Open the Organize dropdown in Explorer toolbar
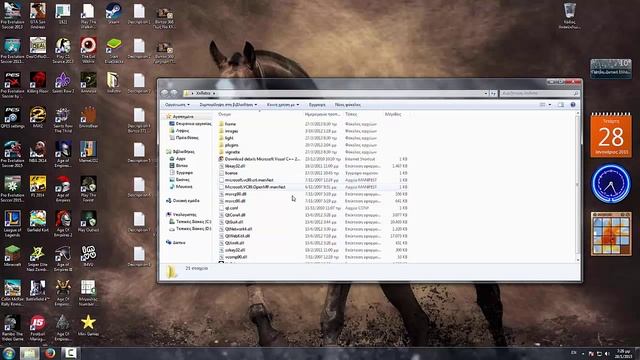Screen dimensions: 640x360 177,105
